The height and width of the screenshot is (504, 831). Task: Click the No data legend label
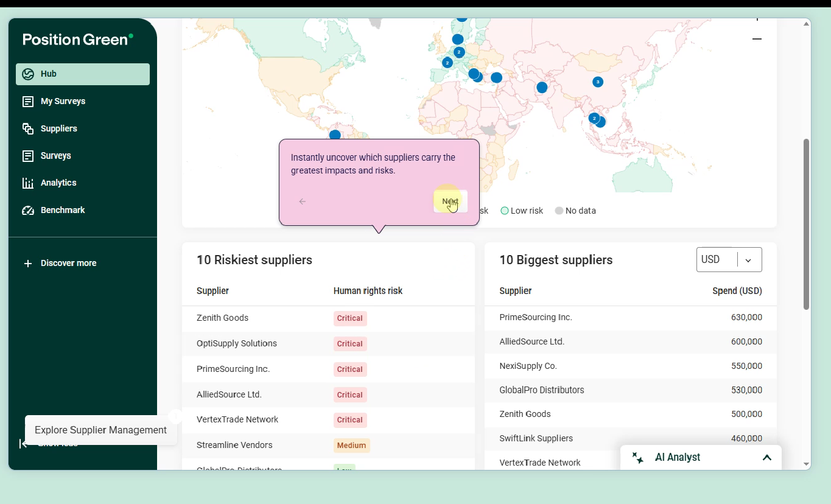(x=581, y=211)
